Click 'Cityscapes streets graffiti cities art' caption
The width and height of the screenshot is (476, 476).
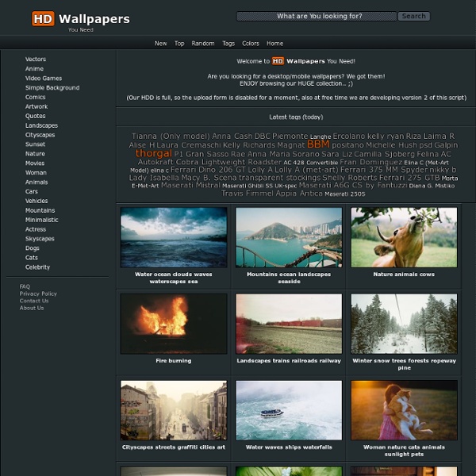(174, 447)
